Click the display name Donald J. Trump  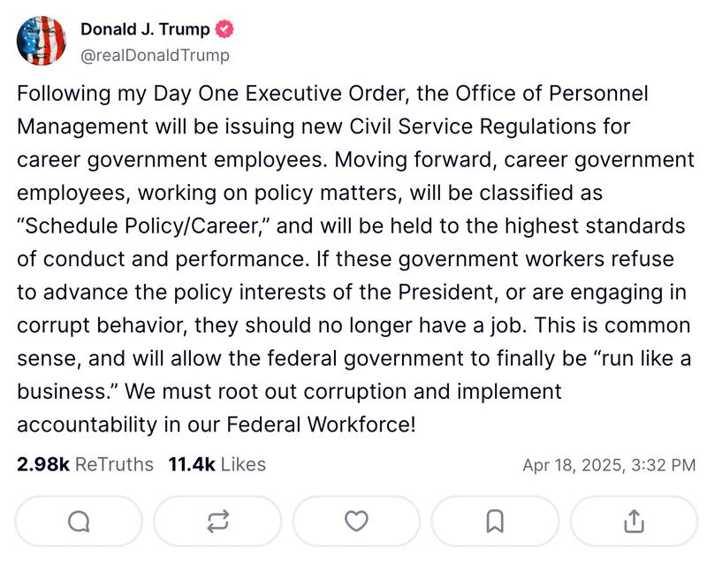(x=145, y=29)
